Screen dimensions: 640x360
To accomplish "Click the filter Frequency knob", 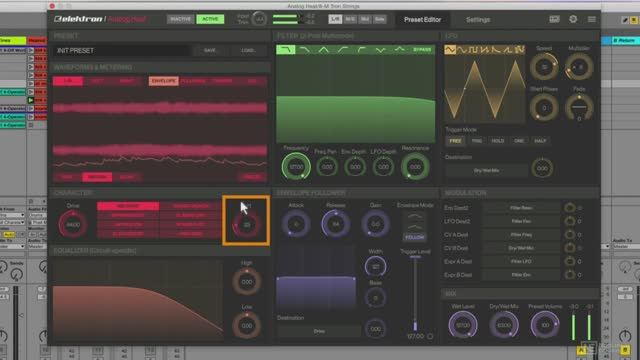I will [x=296, y=167].
